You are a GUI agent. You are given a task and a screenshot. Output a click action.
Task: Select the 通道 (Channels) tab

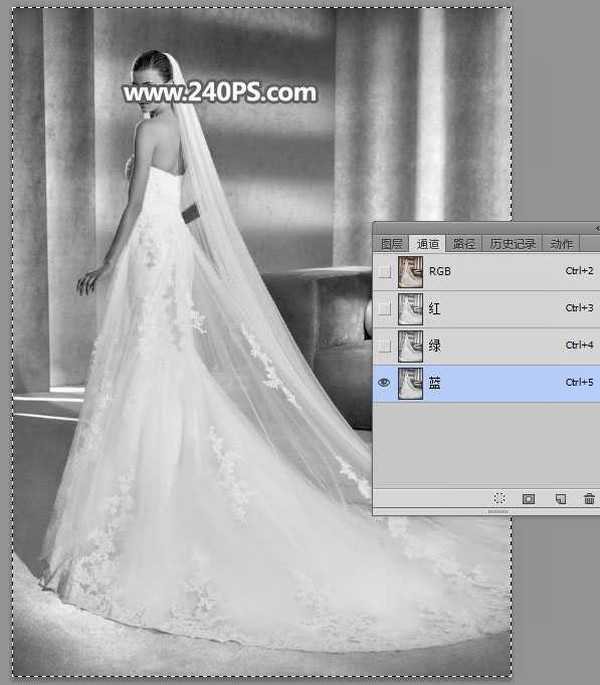tap(428, 243)
